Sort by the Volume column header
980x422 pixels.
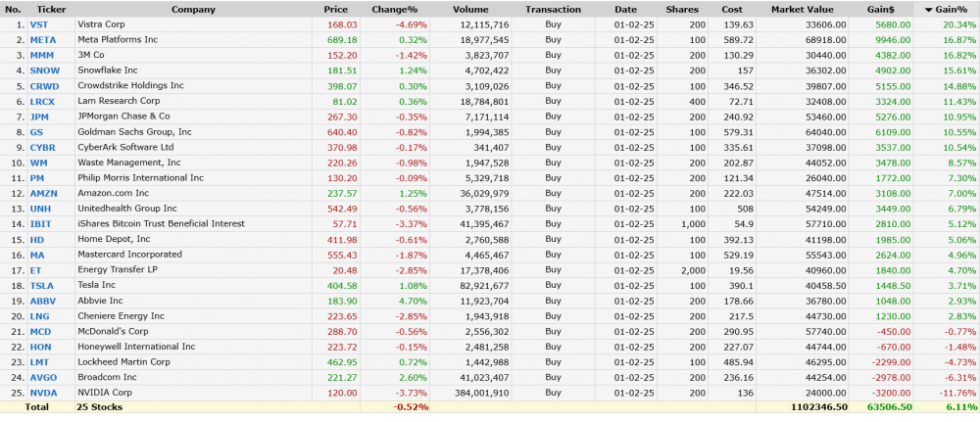click(470, 9)
